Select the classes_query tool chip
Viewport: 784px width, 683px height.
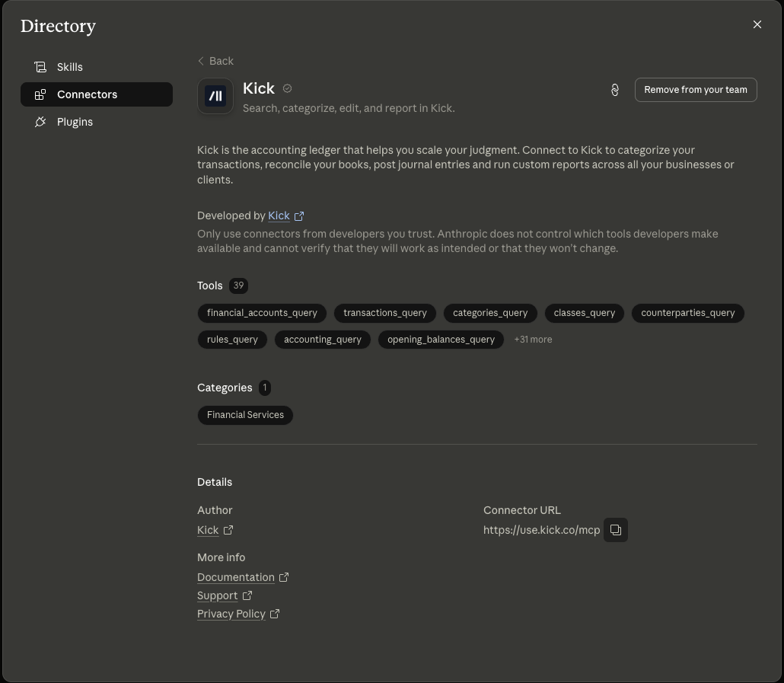pyautogui.click(x=584, y=313)
